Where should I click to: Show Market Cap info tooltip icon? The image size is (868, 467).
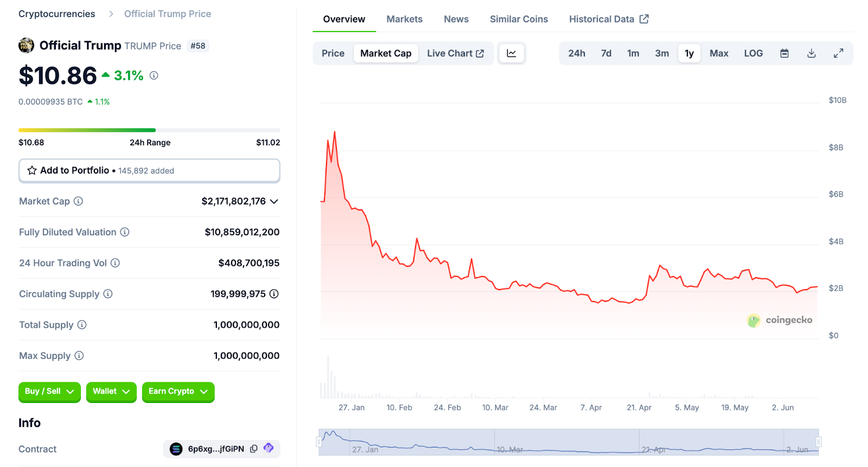78,201
